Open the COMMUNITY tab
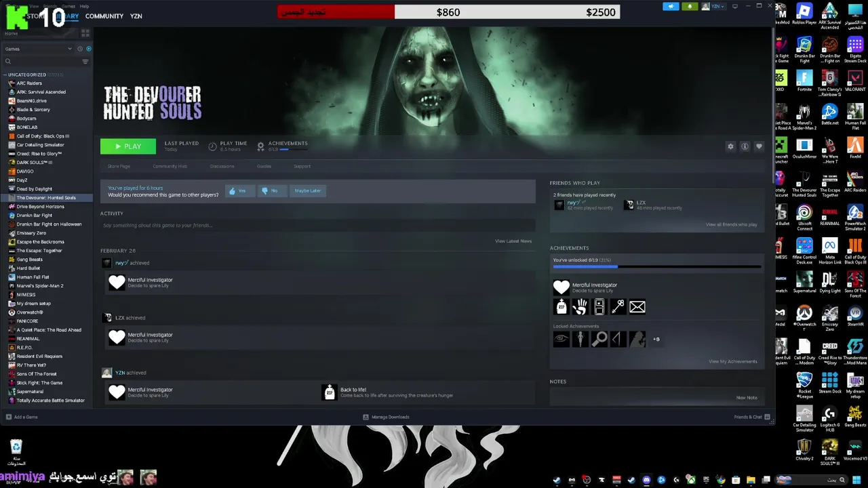This screenshot has width=868, height=488. (x=104, y=16)
